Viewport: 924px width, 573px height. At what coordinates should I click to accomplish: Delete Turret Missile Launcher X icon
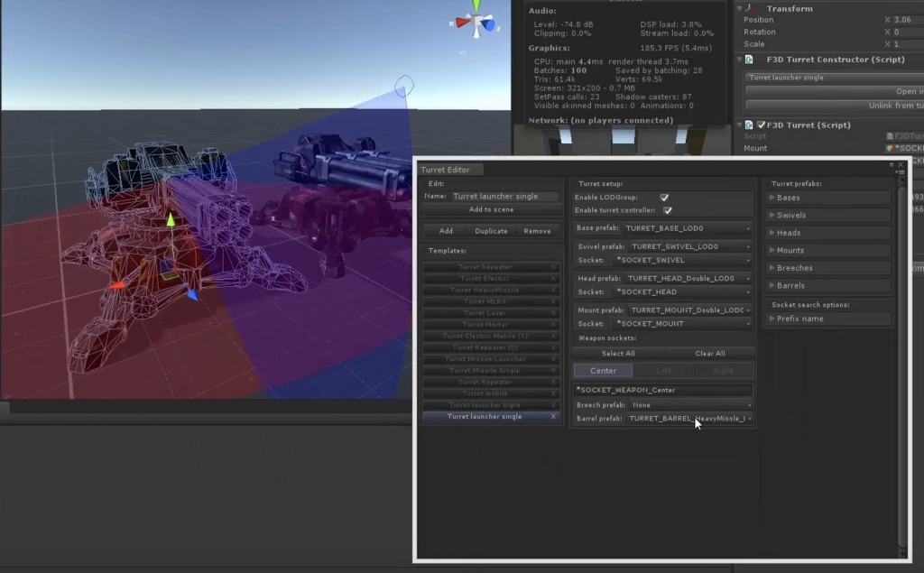point(553,359)
